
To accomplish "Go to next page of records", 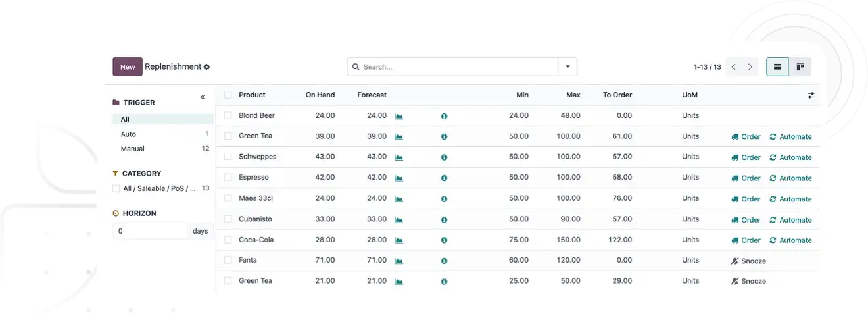I will pos(750,67).
